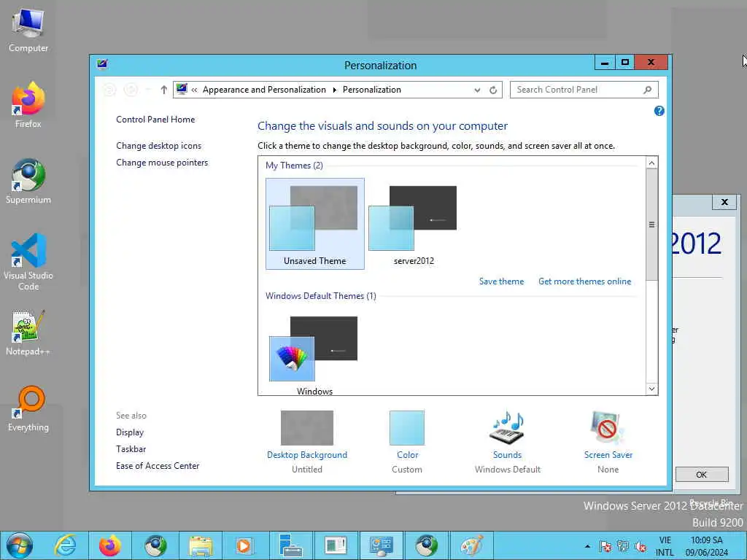The width and height of the screenshot is (747, 560).
Task: Click the search magnifier icon
Action: point(647,90)
